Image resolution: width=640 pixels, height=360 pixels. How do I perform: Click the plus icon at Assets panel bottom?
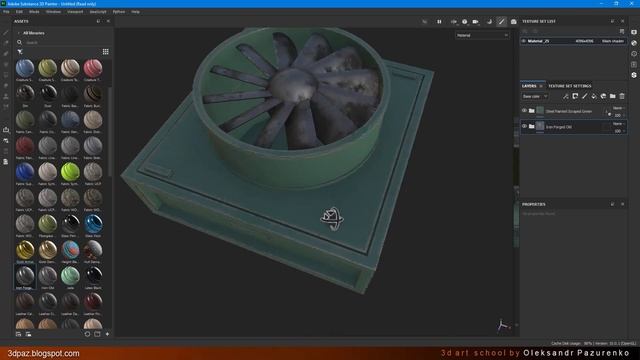[x=107, y=334]
